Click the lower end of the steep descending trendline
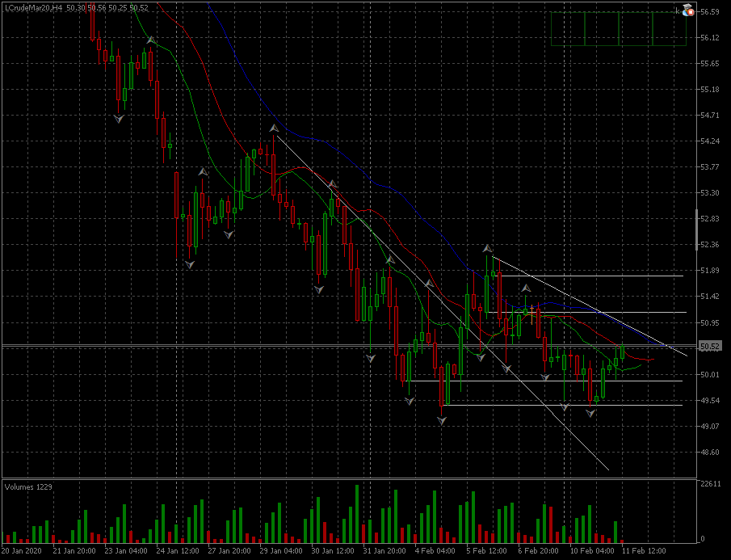This screenshot has width=731, height=560. [607, 469]
